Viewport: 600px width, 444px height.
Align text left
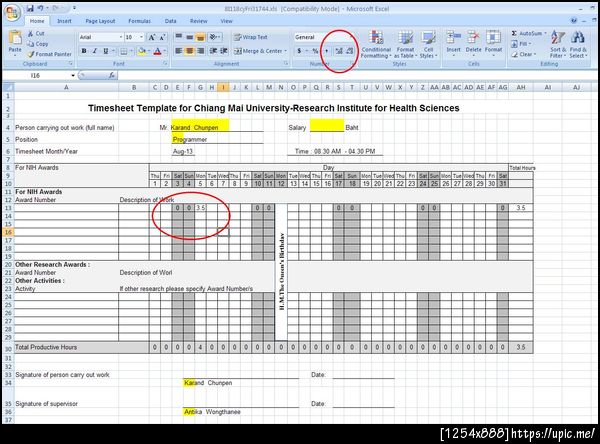pyautogui.click(x=179, y=51)
